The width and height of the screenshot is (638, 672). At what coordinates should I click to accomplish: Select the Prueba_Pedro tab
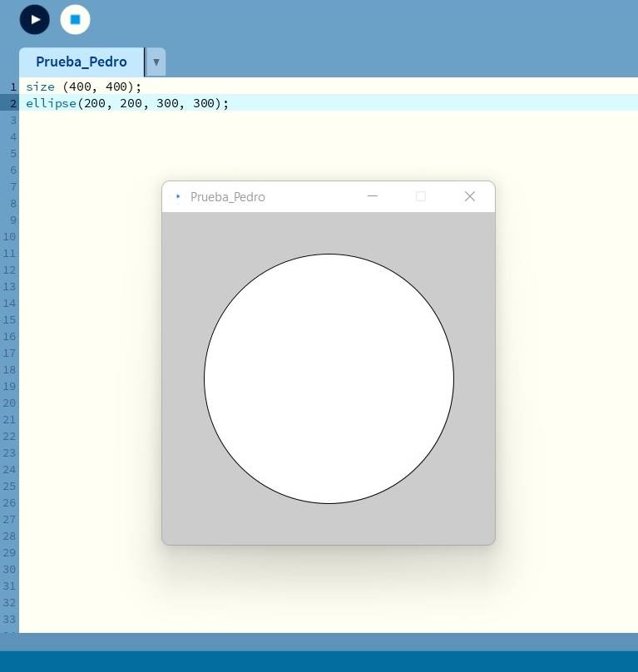pyautogui.click(x=82, y=62)
